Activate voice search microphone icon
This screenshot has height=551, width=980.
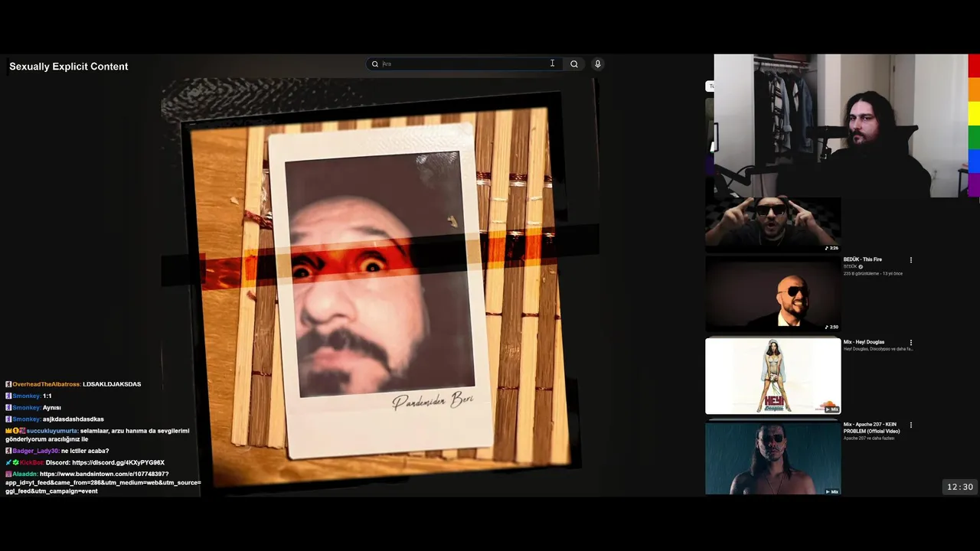pyautogui.click(x=598, y=64)
